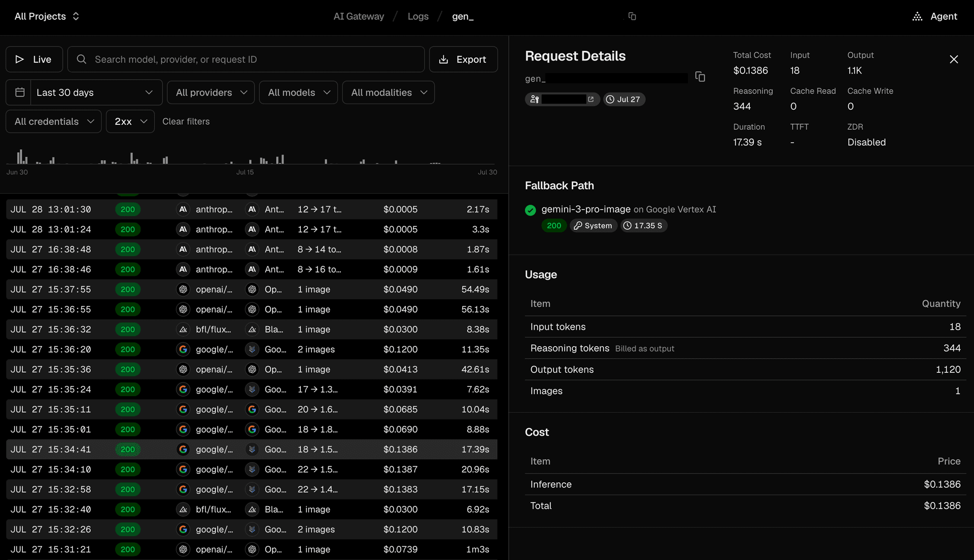Click the System key credential chip
Viewport: 974px width, 560px height.
[x=593, y=226]
